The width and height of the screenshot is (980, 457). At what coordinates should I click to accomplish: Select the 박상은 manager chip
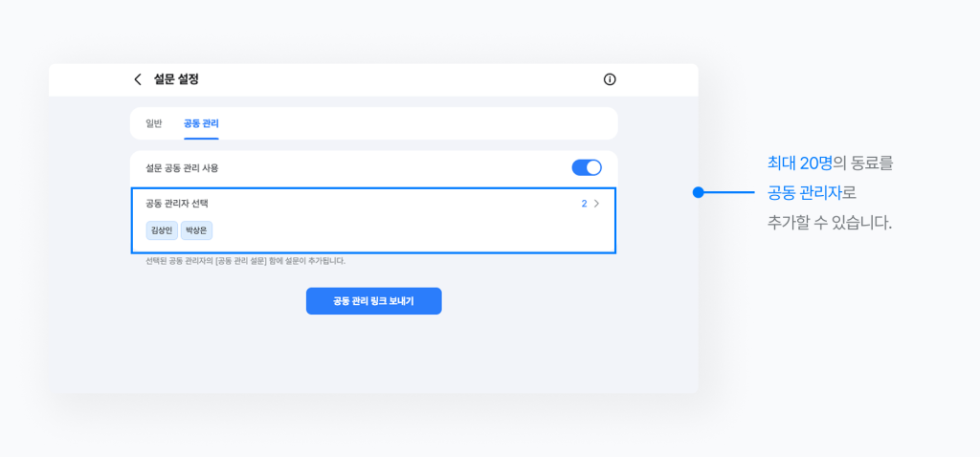click(x=197, y=230)
